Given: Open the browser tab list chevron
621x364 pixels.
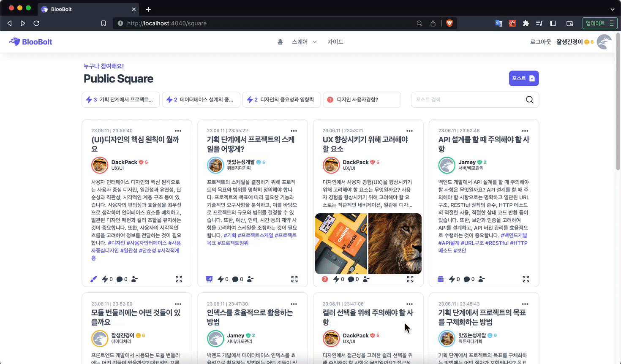Looking at the screenshot, I should (x=613, y=9).
